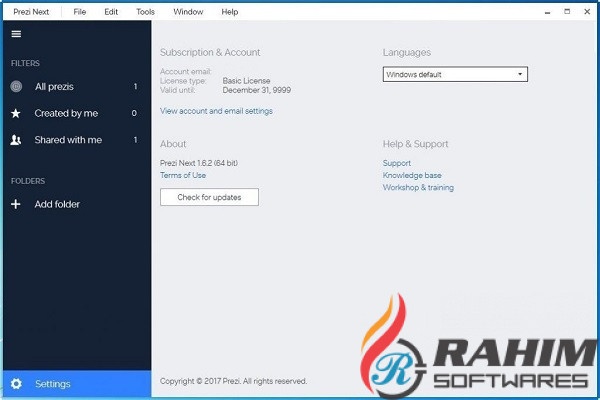The width and height of the screenshot is (600, 400).
Task: Click the Created by me star icon
Action: click(16, 113)
